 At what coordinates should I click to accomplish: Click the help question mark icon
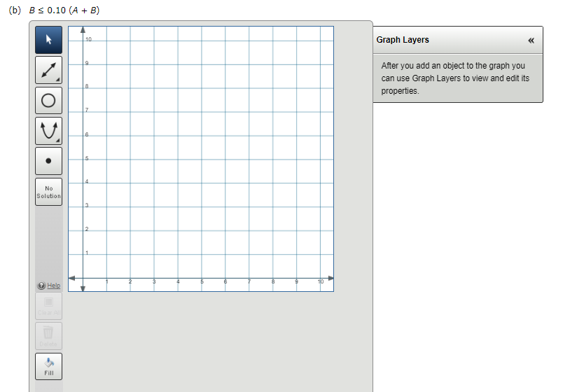tap(41, 286)
